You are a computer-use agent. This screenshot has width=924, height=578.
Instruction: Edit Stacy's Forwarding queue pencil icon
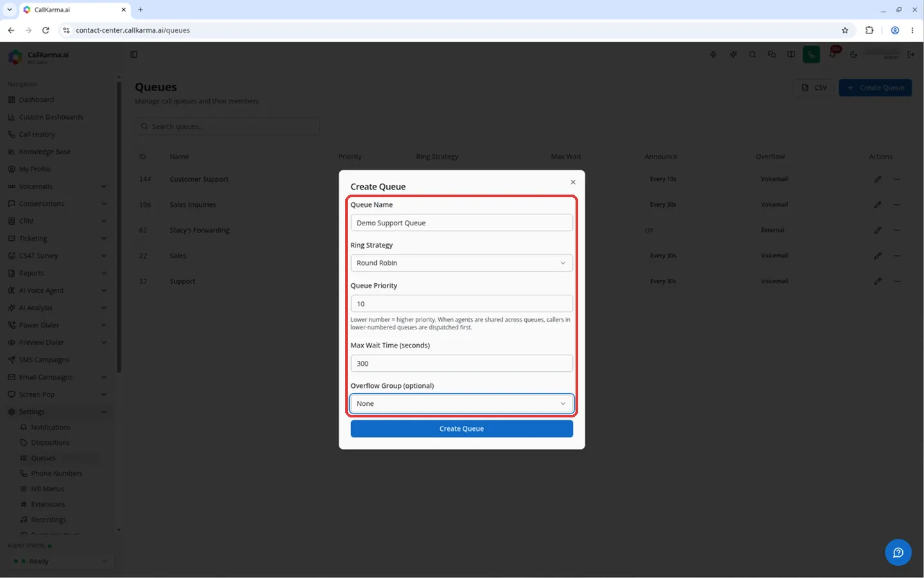click(x=878, y=230)
